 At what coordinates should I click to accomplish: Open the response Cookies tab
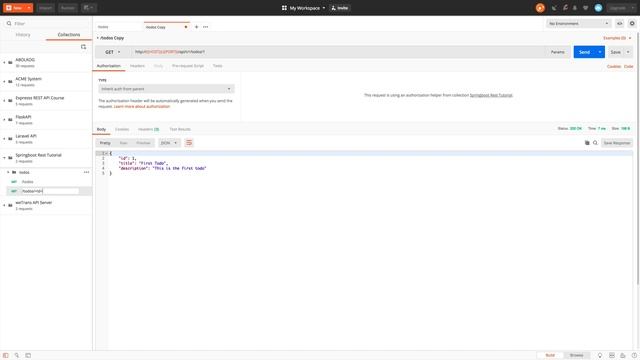pos(122,129)
